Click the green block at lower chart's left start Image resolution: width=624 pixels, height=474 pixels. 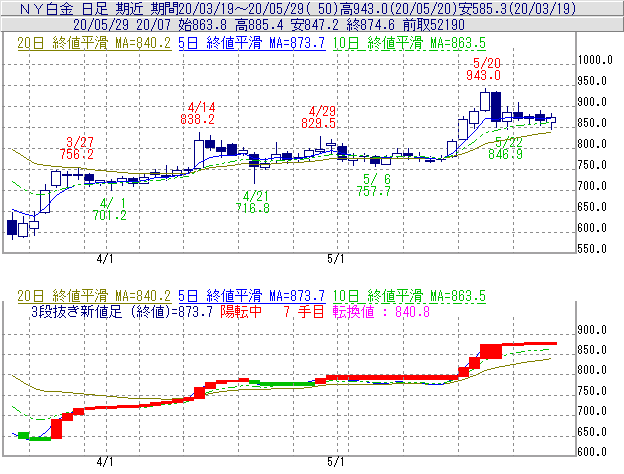coord(24,435)
